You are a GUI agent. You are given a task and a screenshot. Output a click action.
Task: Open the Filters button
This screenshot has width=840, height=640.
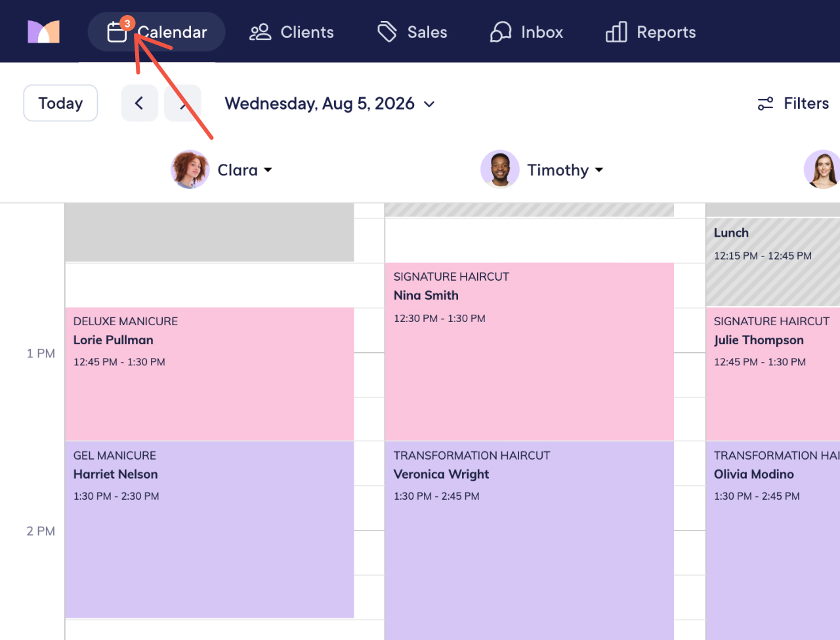(793, 104)
